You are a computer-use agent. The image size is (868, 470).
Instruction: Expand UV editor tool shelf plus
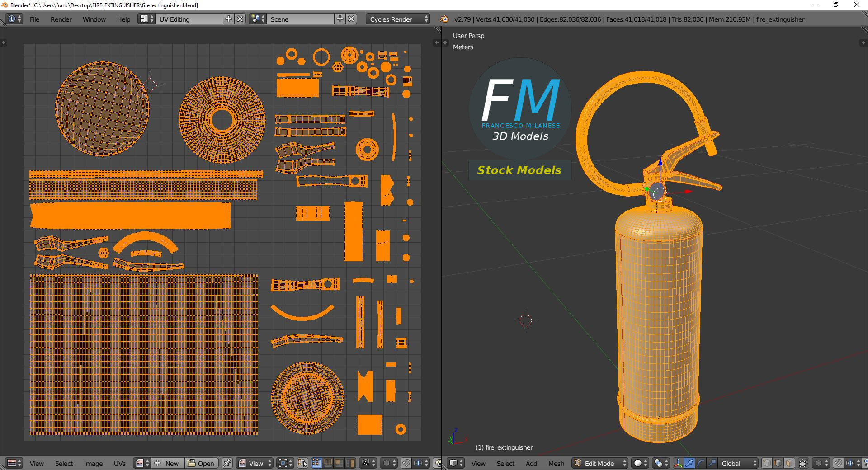point(4,42)
